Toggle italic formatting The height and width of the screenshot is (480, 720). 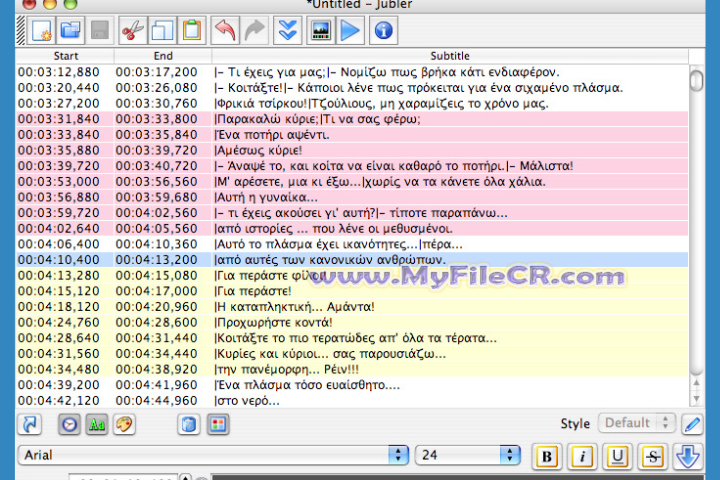[582, 456]
